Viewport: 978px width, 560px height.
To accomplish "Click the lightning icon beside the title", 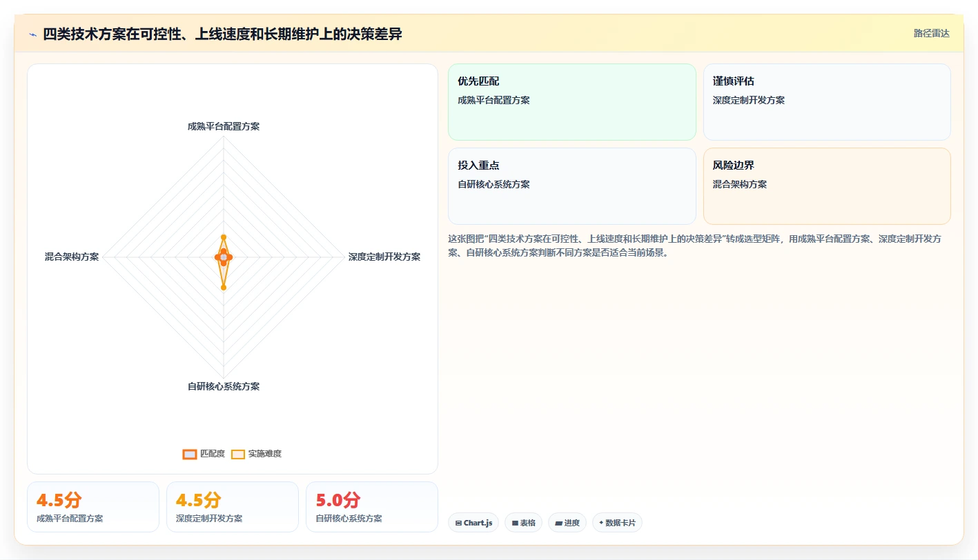I will pyautogui.click(x=32, y=34).
